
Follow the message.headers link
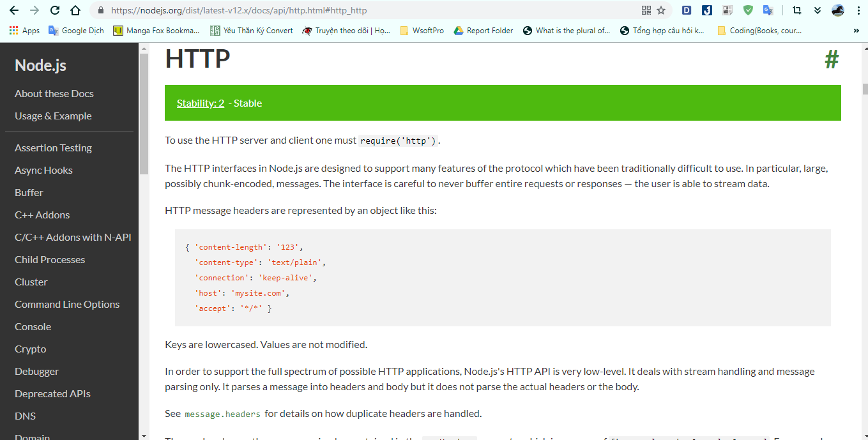click(x=222, y=413)
